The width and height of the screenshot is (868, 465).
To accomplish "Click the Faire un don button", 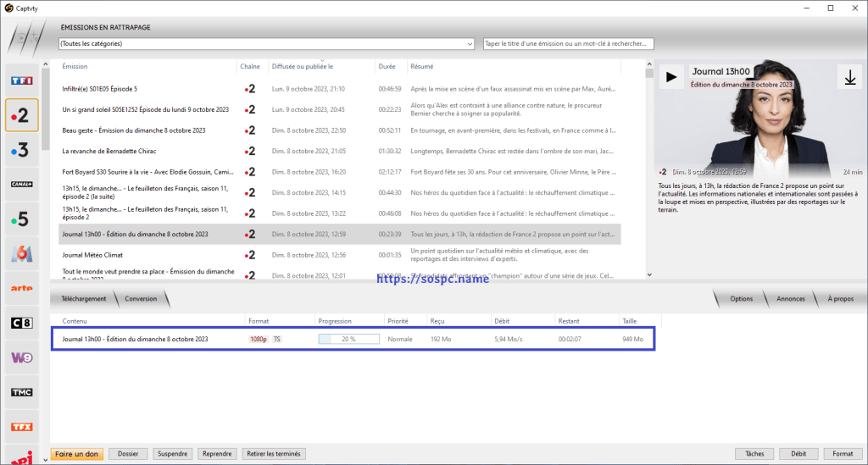I will pyautogui.click(x=76, y=454).
